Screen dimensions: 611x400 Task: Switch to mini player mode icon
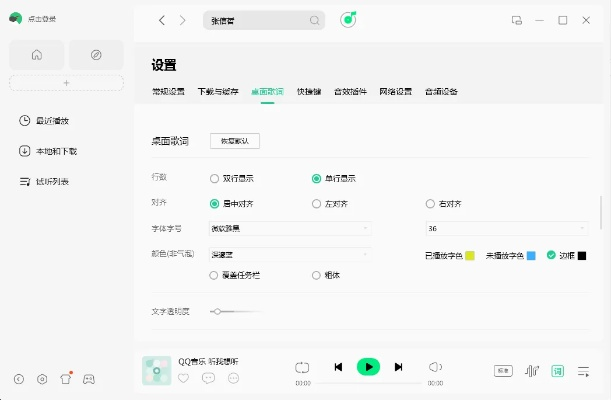(x=517, y=20)
